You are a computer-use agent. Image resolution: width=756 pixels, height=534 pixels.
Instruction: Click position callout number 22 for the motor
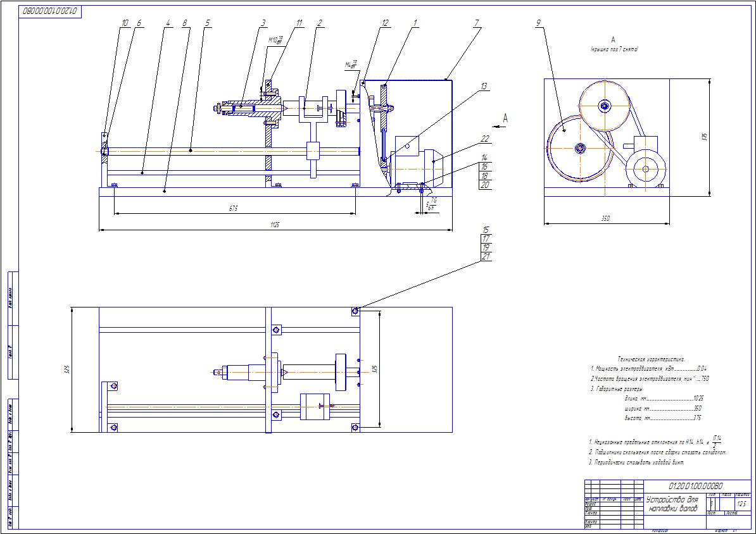(x=484, y=139)
